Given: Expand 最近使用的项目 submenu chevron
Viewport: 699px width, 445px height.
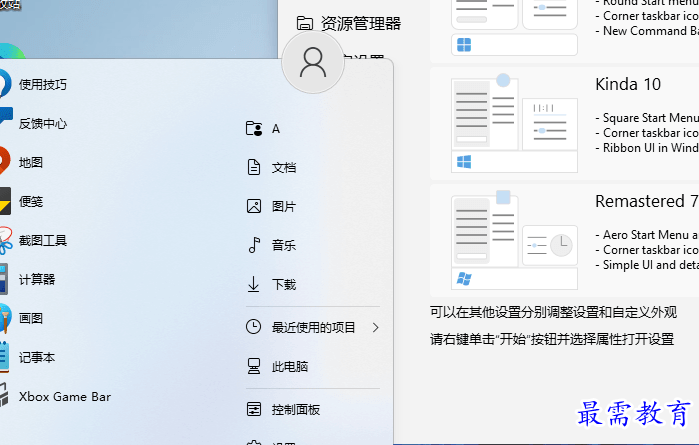Looking at the screenshot, I should pyautogui.click(x=375, y=328).
